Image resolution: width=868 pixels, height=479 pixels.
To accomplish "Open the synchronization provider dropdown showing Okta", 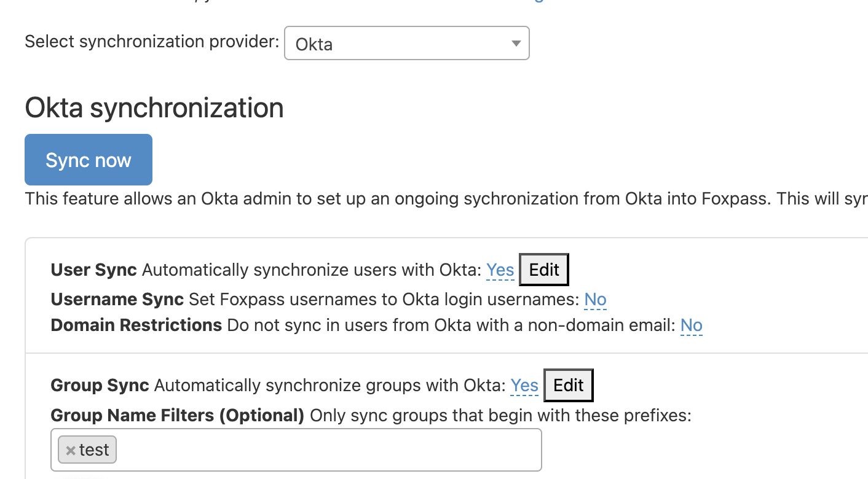I will [x=406, y=43].
